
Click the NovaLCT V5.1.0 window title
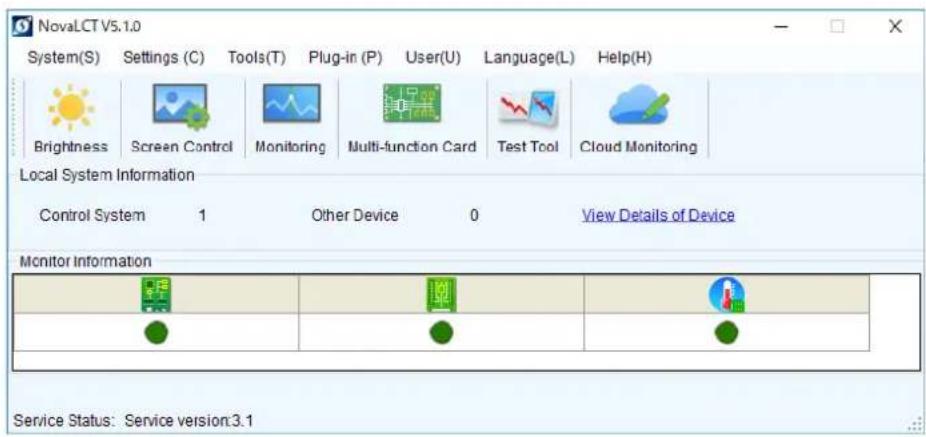click(89, 27)
